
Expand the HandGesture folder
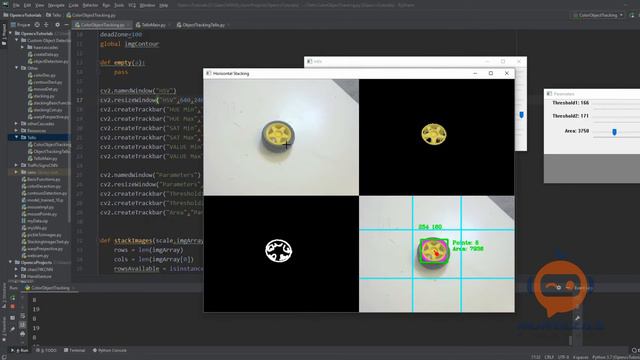pyautogui.click(x=17, y=276)
